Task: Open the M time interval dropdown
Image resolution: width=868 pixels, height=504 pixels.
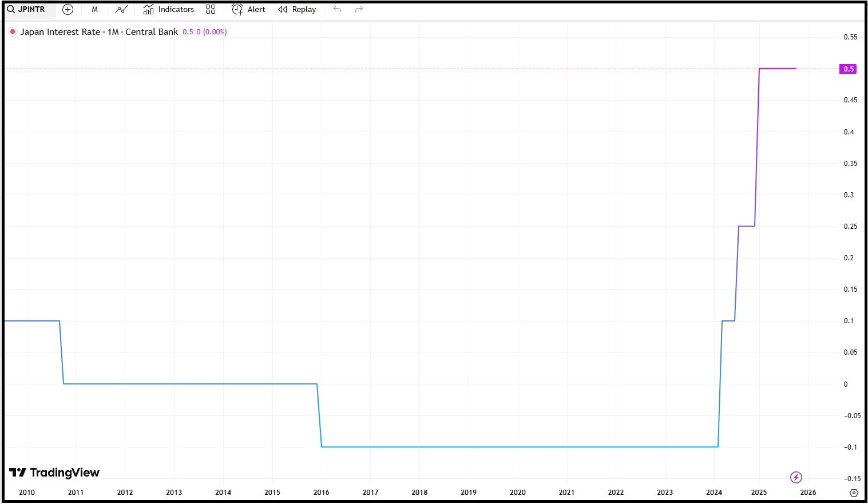Action: 94,9
